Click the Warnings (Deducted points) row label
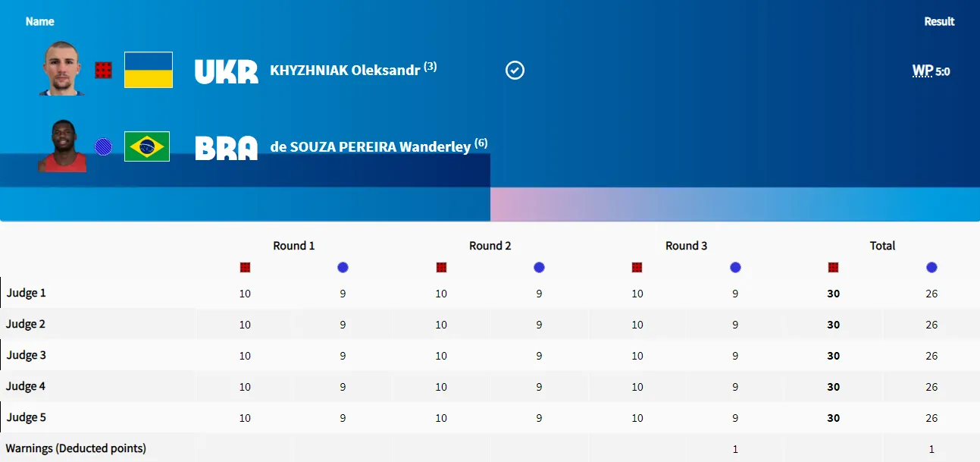 [x=76, y=448]
